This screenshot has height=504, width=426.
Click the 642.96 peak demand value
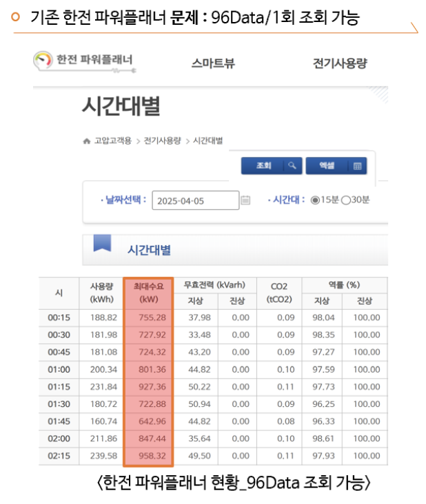tap(152, 421)
